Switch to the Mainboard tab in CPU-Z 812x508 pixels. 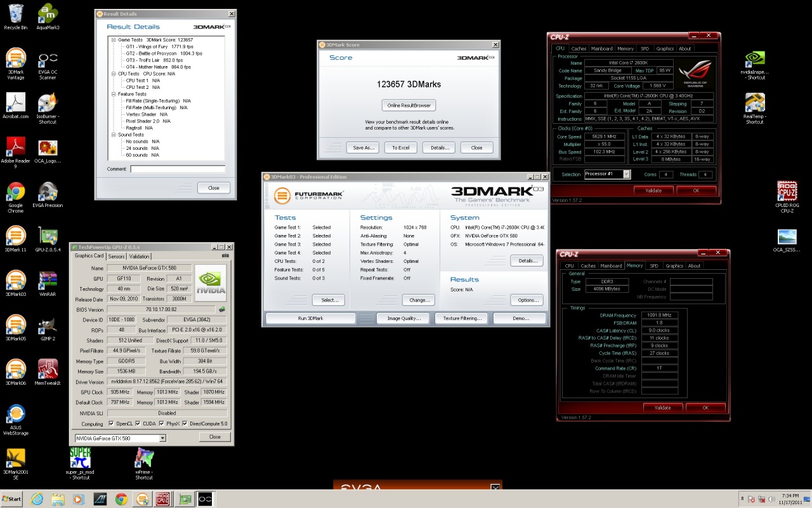click(601, 49)
